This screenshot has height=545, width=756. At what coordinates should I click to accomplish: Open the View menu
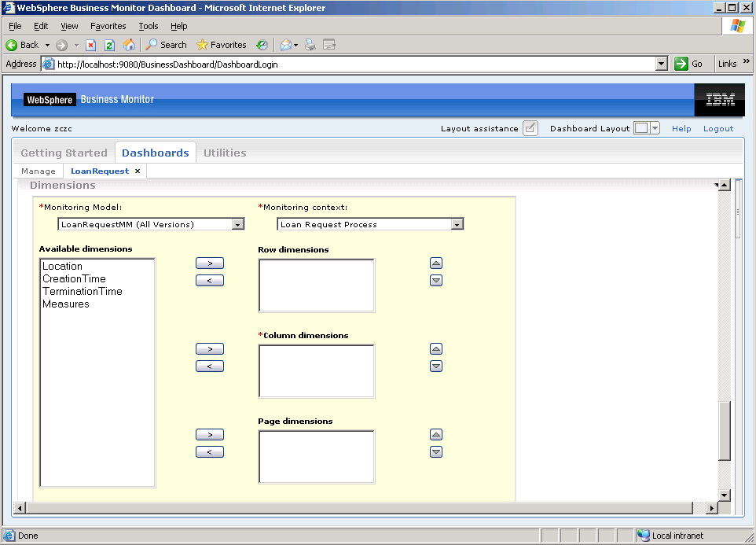[x=69, y=26]
